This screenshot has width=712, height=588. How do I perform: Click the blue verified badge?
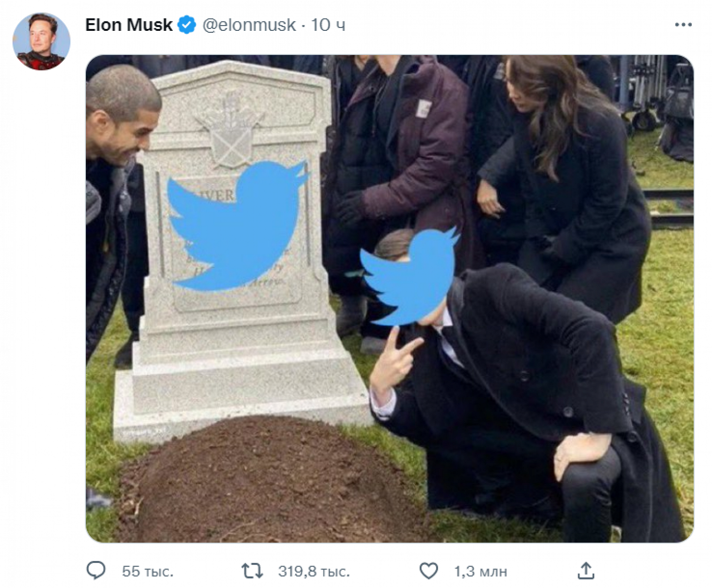pyautogui.click(x=187, y=25)
